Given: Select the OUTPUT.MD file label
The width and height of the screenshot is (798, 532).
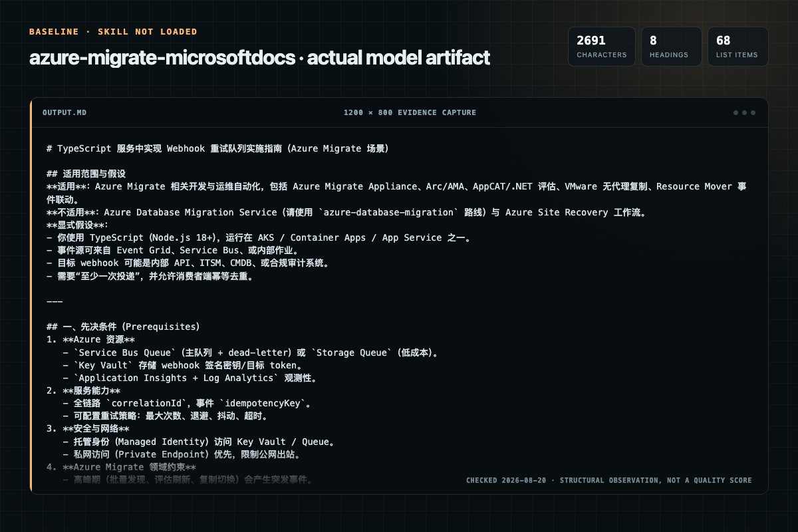Looking at the screenshot, I should tap(65, 112).
